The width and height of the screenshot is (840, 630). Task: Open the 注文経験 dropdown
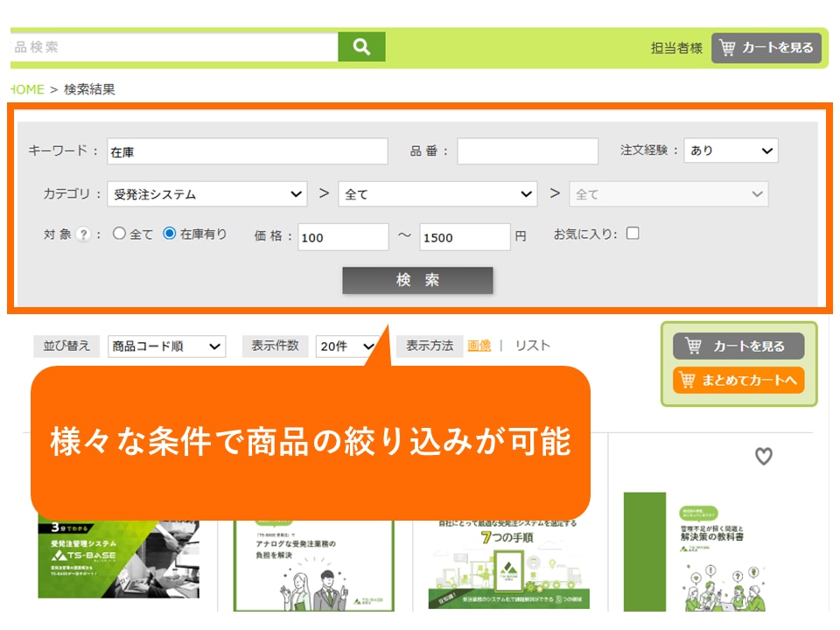731,150
